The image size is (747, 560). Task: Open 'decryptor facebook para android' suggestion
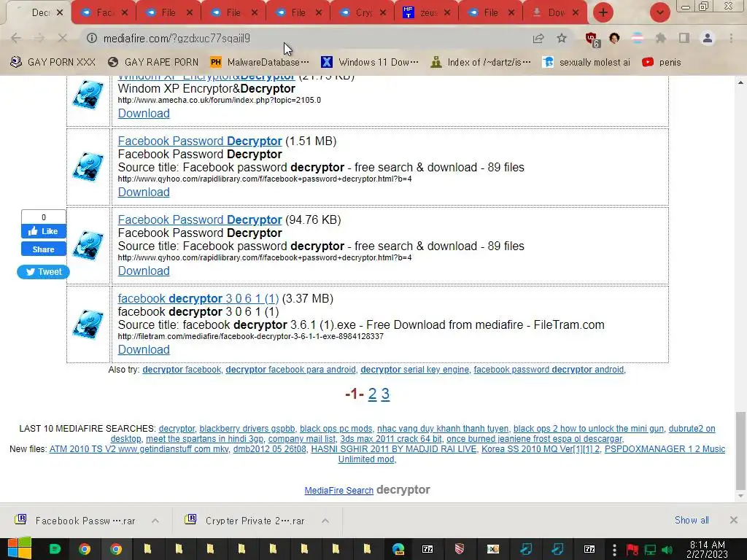tap(290, 370)
